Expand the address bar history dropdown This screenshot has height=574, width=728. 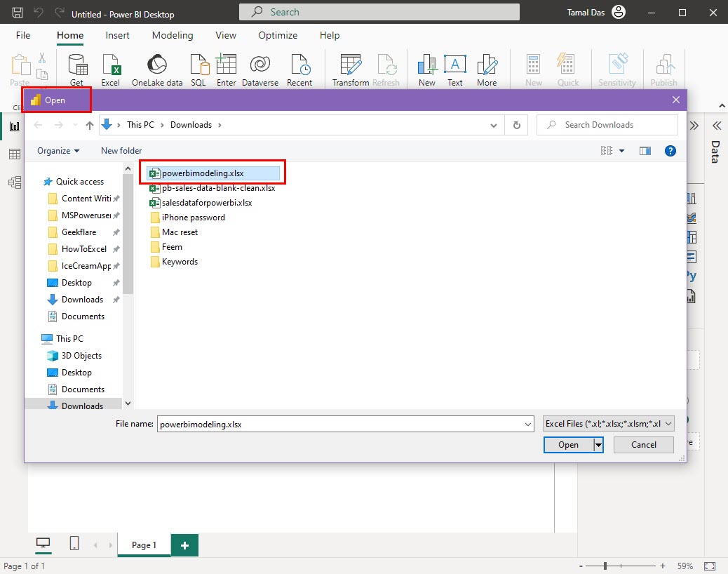pyautogui.click(x=494, y=126)
